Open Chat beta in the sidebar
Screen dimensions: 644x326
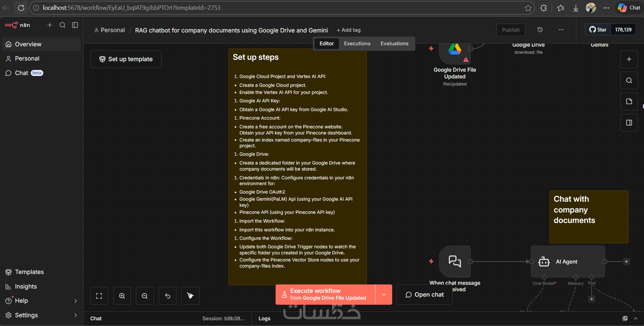pyautogui.click(x=41, y=73)
